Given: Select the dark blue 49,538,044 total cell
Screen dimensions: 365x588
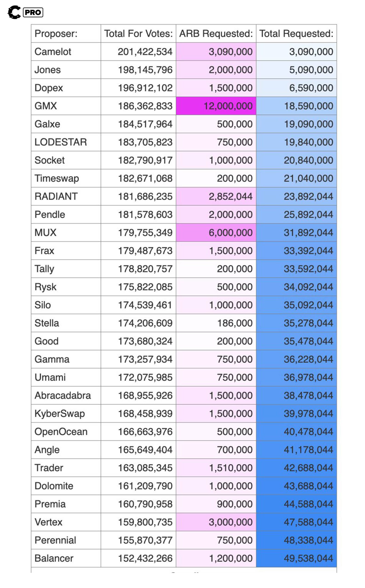Looking at the screenshot, I should coord(308,558).
